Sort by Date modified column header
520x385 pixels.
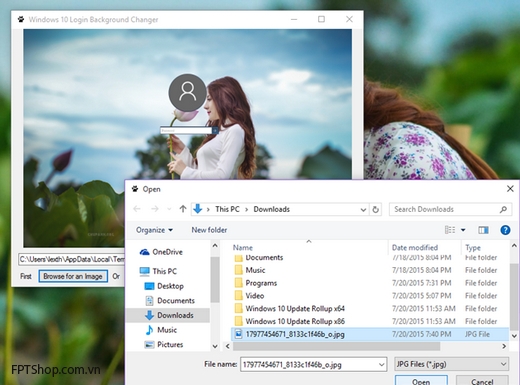click(x=415, y=248)
